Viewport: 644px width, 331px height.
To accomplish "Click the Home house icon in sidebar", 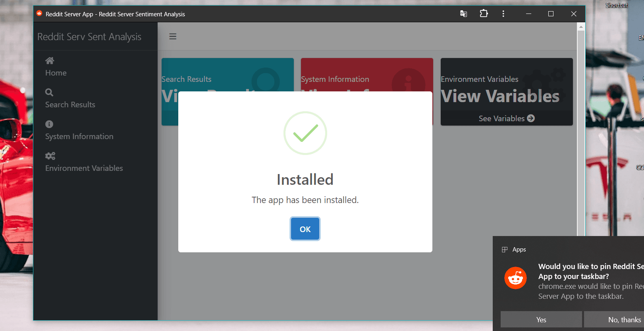I will [50, 61].
